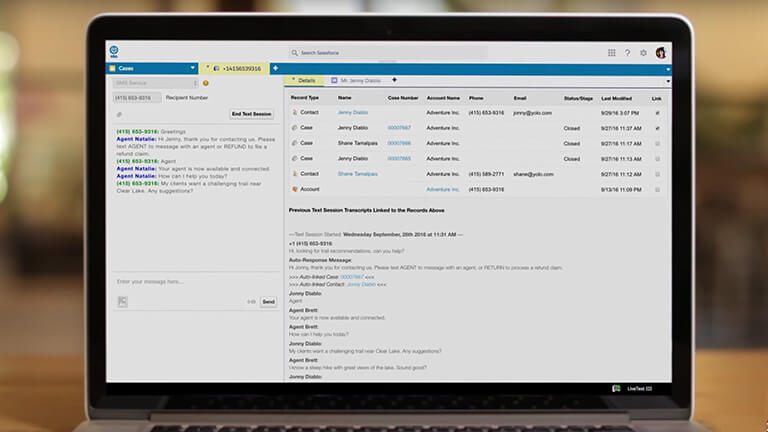Click the search magnifier icon

pos(294,53)
